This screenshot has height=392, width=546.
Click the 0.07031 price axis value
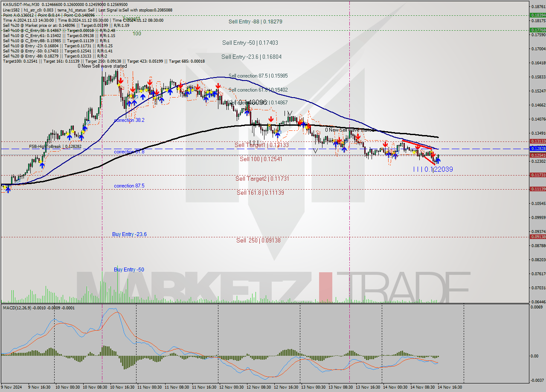[x=538, y=288]
